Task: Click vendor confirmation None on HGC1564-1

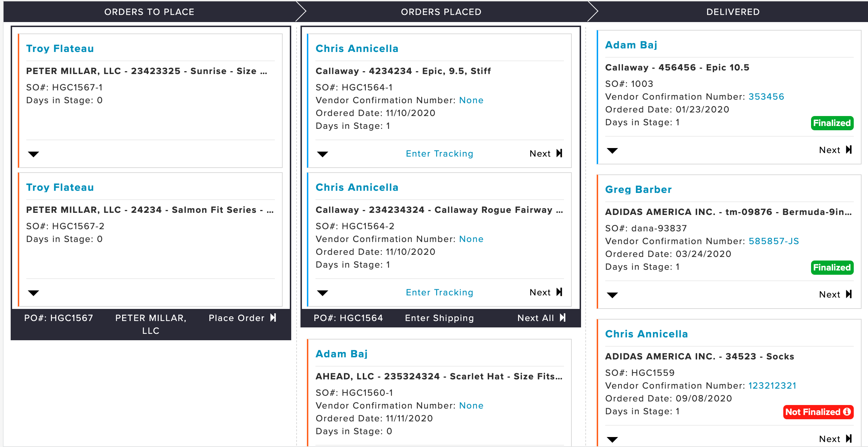Action: point(471,100)
